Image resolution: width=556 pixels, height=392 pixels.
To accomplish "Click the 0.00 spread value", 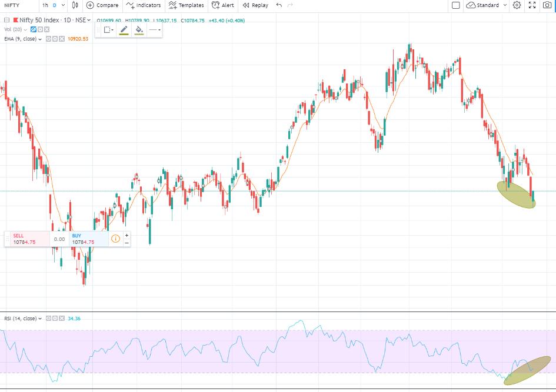I will pyautogui.click(x=59, y=239).
